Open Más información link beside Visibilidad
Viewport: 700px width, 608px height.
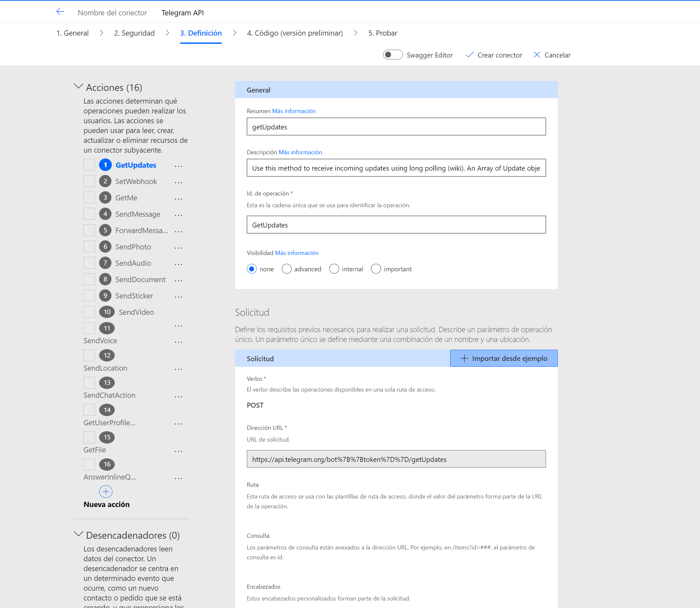(x=297, y=253)
